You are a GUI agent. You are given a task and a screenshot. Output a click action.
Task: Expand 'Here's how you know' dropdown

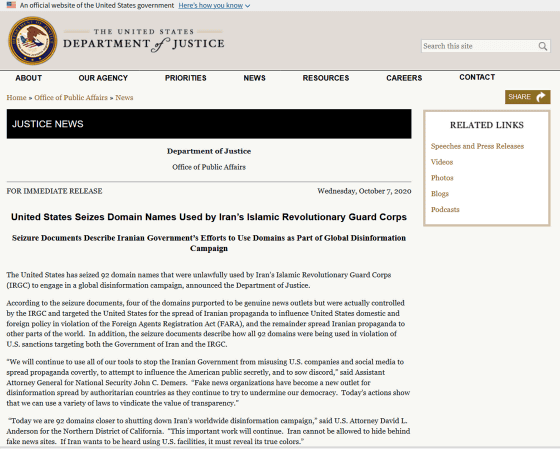point(214,5)
